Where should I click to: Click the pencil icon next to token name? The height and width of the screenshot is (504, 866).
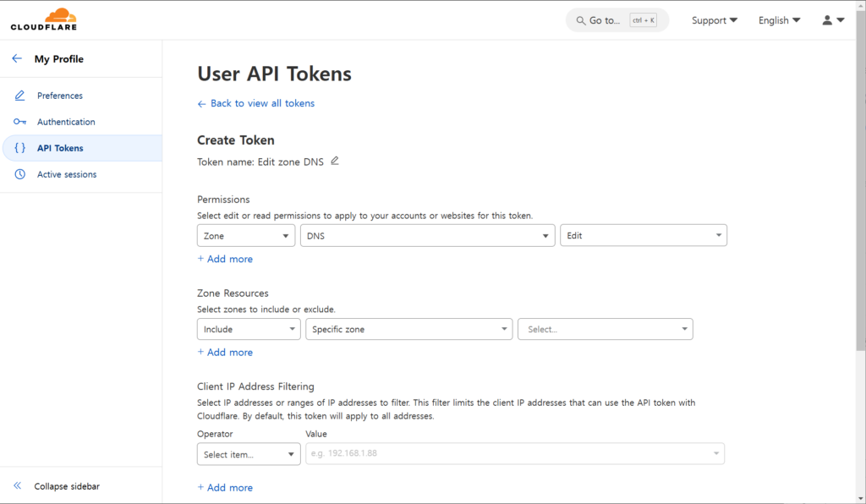335,161
